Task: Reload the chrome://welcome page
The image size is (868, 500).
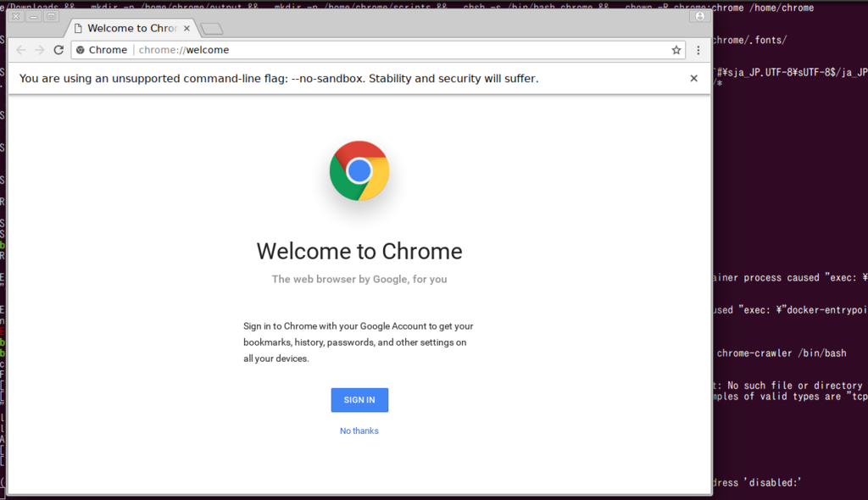Action: 58,50
